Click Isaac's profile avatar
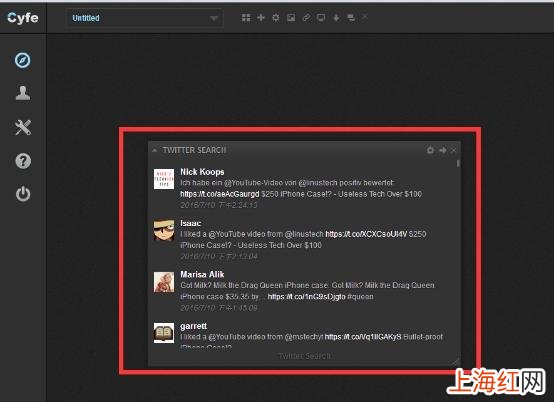The image size is (555, 402). click(x=164, y=230)
